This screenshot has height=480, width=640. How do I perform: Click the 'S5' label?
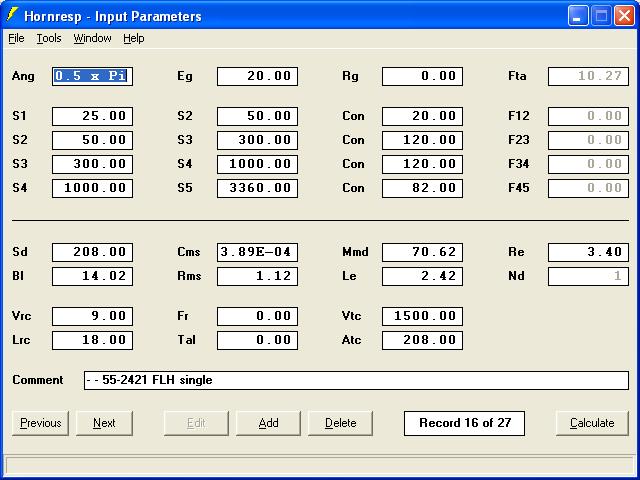(x=184, y=188)
